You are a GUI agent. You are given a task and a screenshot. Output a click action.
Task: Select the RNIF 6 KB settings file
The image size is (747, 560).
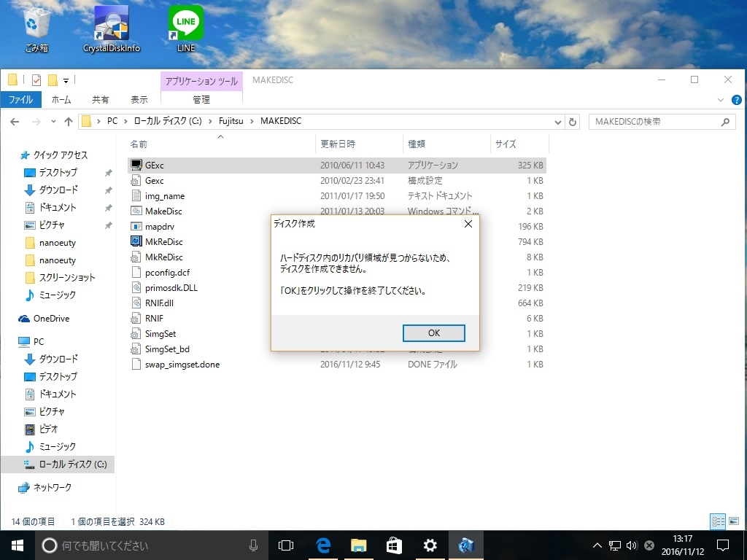coord(200,318)
